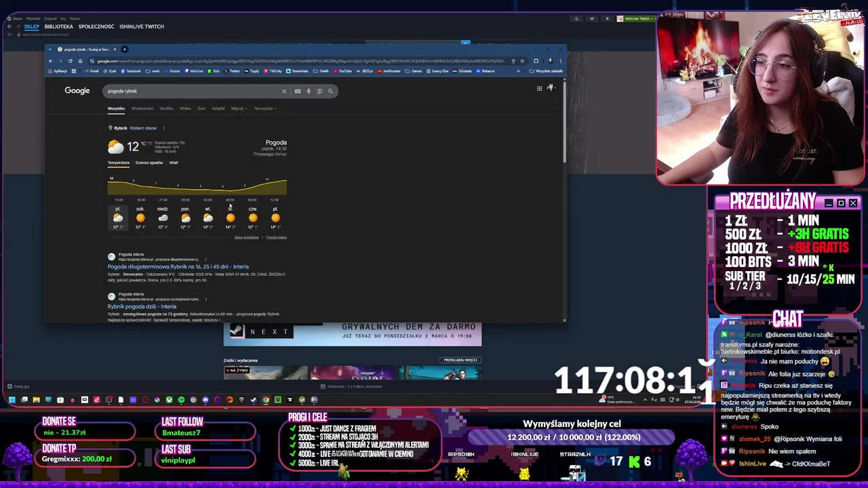Open the Chrome home page icon
Viewport: 868px width, 488px height.
[x=80, y=61]
